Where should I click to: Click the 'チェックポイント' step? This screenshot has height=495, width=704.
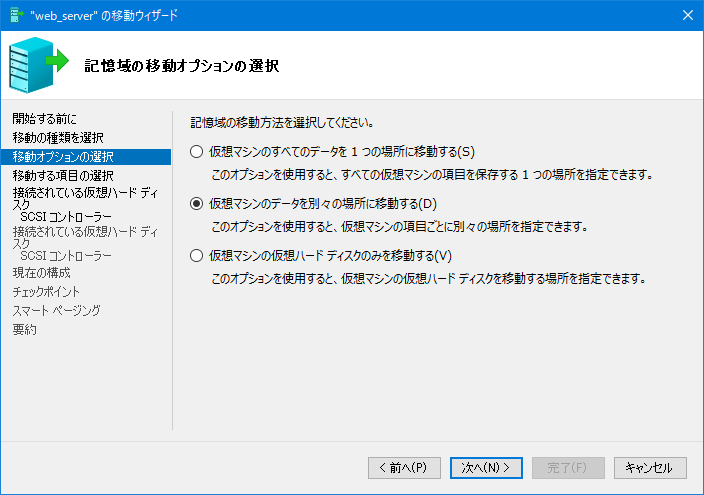click(x=46, y=292)
